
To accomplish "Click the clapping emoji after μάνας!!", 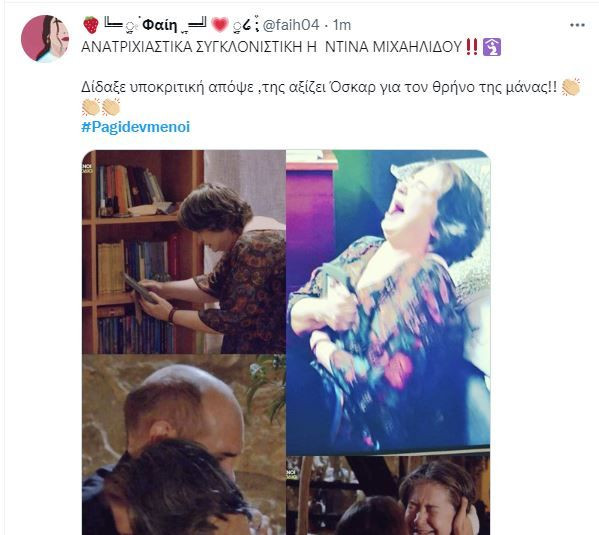I will (x=571, y=87).
